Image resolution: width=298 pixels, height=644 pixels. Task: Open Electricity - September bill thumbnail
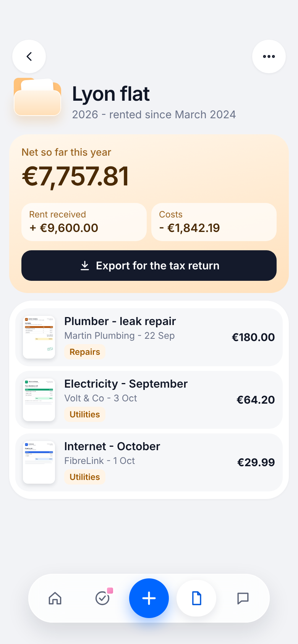pos(39,400)
